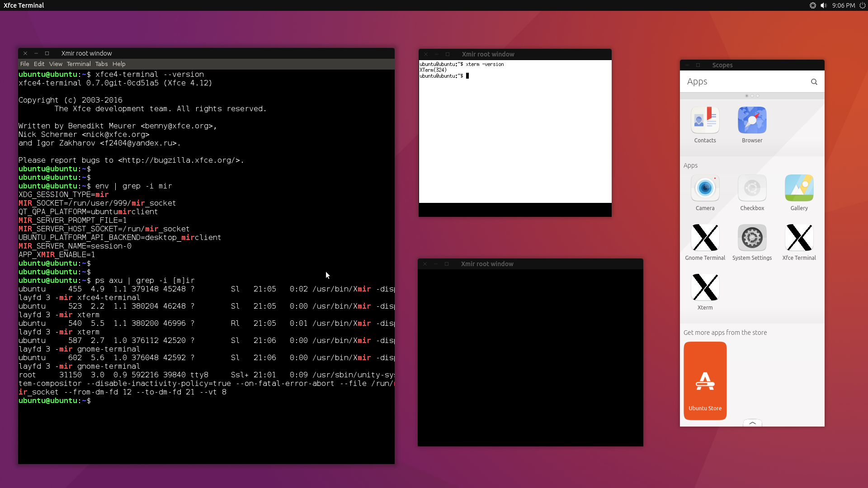868x488 pixels.
Task: Open the session power indicator menu
Action: [x=862, y=5]
